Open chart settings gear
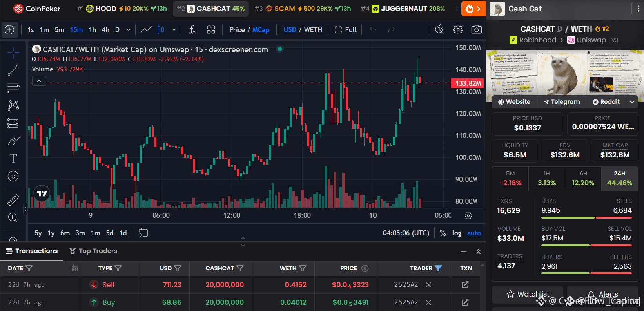644x311 pixels. [x=458, y=30]
